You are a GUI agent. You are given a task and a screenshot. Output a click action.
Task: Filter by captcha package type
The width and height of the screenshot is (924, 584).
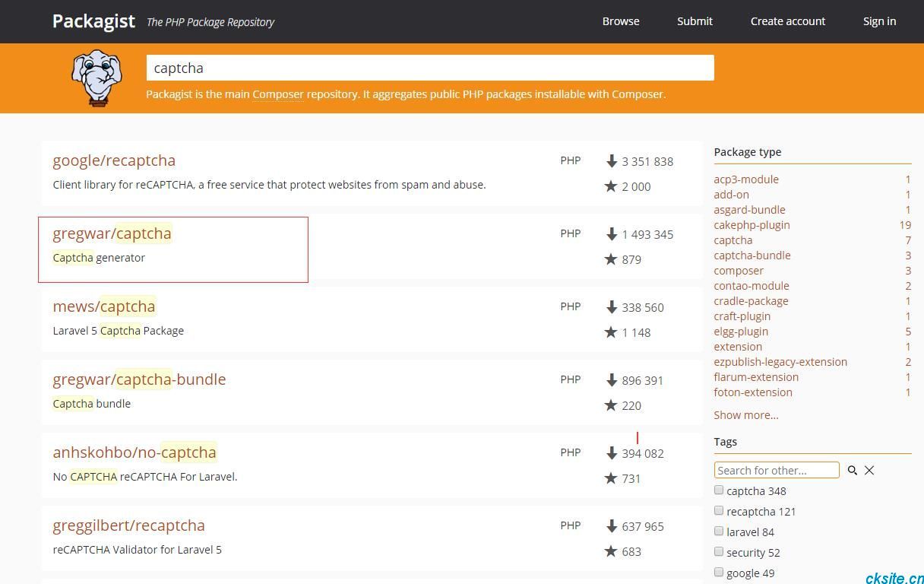coord(733,240)
